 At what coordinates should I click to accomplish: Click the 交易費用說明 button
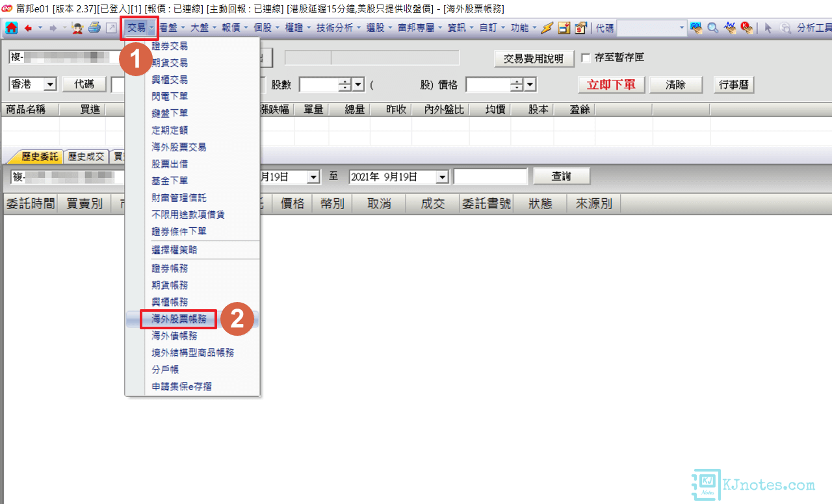point(534,58)
